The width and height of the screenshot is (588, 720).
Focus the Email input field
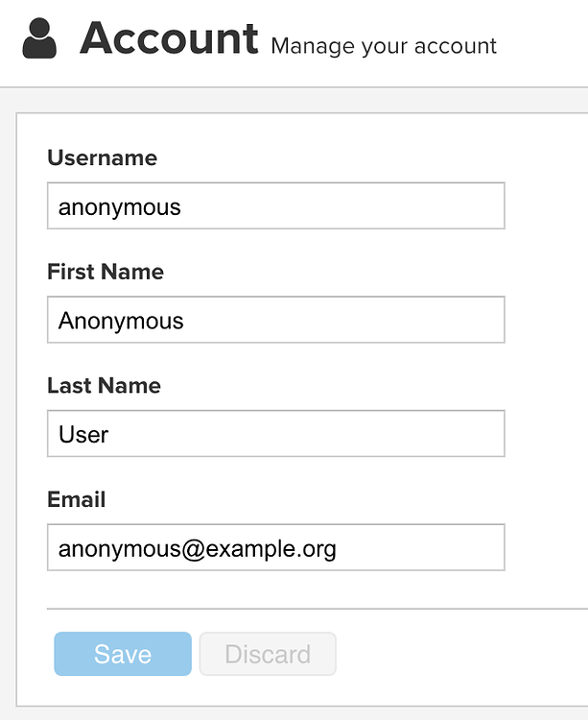click(x=276, y=547)
